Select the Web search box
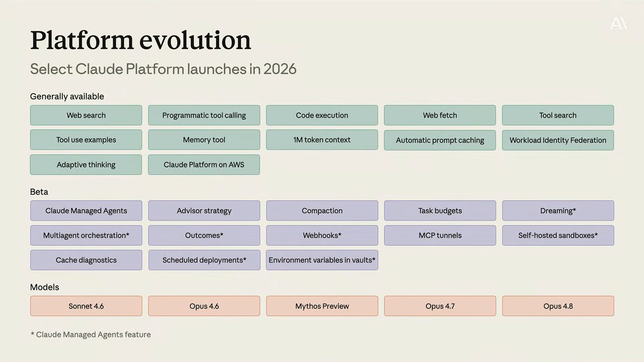 (86, 115)
